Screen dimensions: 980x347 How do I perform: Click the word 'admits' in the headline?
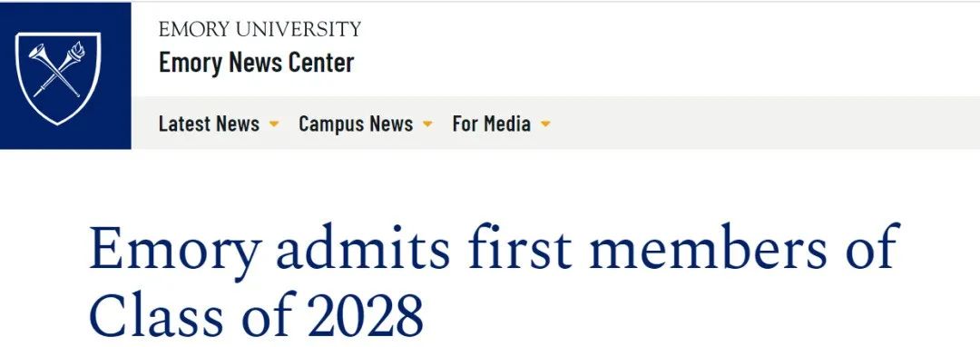click(362, 248)
